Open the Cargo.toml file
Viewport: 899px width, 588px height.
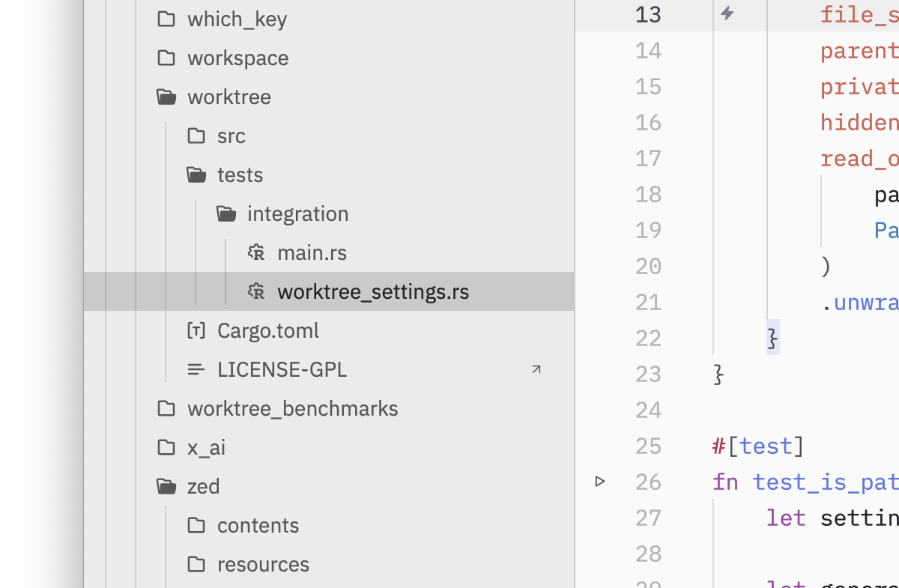click(267, 330)
